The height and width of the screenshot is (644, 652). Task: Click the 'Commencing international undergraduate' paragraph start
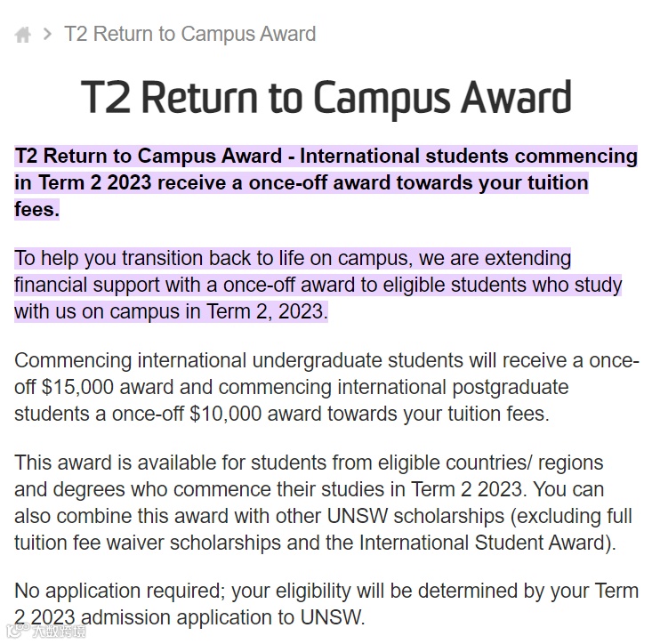(198, 360)
